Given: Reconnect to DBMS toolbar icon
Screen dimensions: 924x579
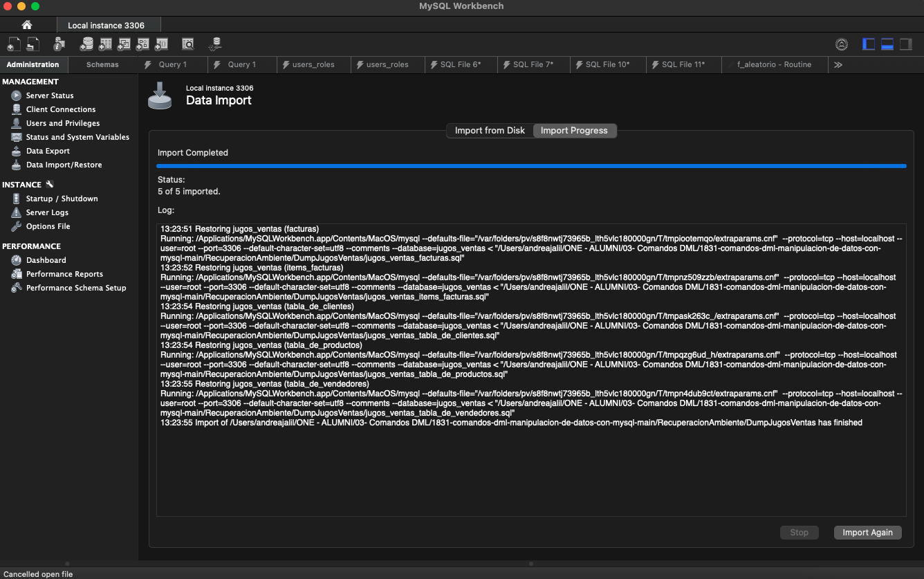Looking at the screenshot, I should tap(215, 44).
